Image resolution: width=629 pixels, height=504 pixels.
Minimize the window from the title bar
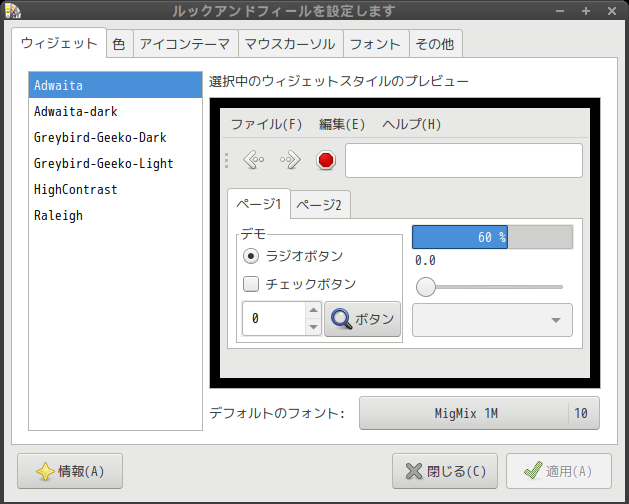[560, 11]
